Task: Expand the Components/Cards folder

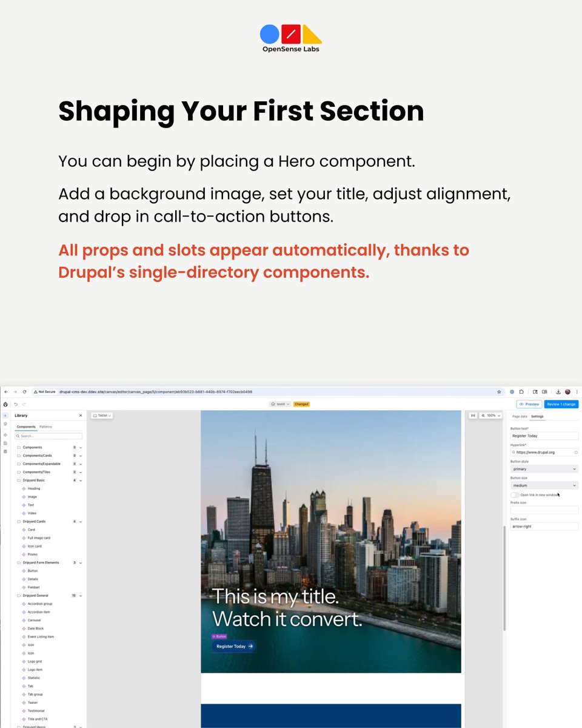Action: point(81,456)
